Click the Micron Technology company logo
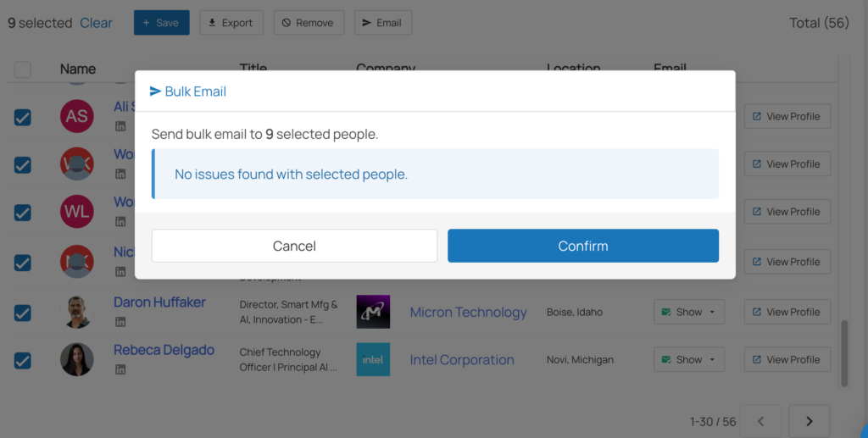 [x=373, y=312]
